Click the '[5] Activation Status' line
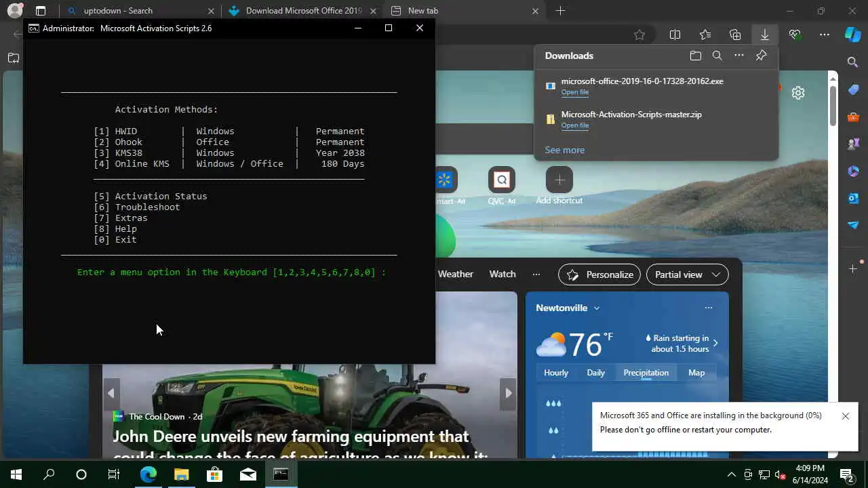The width and height of the screenshot is (868, 488). click(x=151, y=197)
